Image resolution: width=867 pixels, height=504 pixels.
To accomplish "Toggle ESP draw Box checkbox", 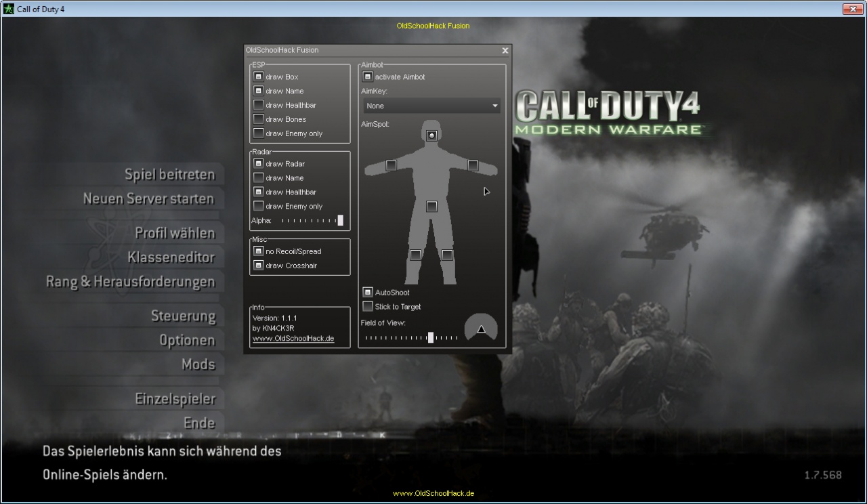I will (258, 77).
